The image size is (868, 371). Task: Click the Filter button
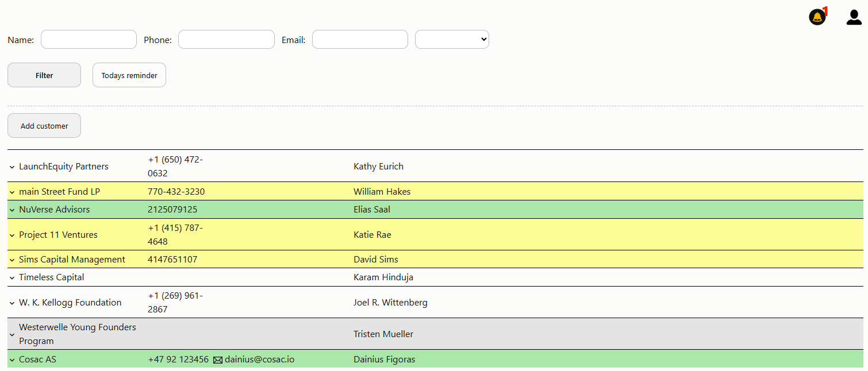(x=44, y=75)
